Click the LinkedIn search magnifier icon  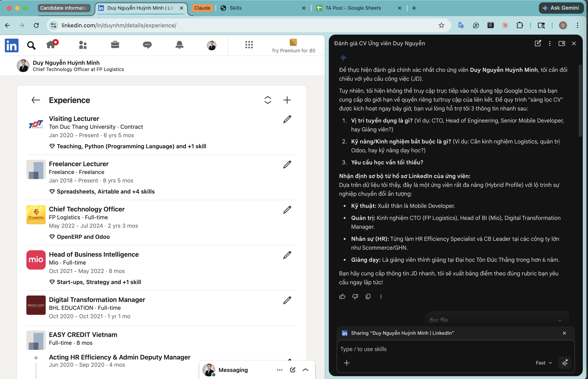point(31,45)
